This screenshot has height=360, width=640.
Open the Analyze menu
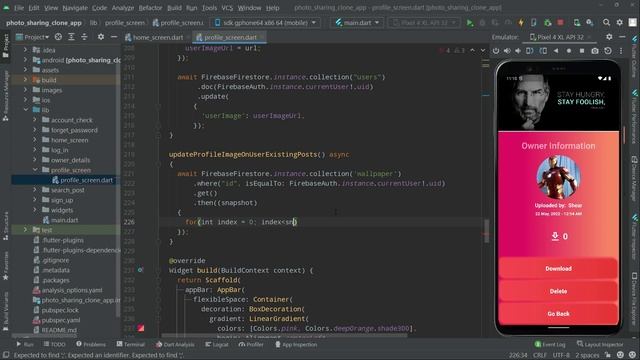point(122,8)
